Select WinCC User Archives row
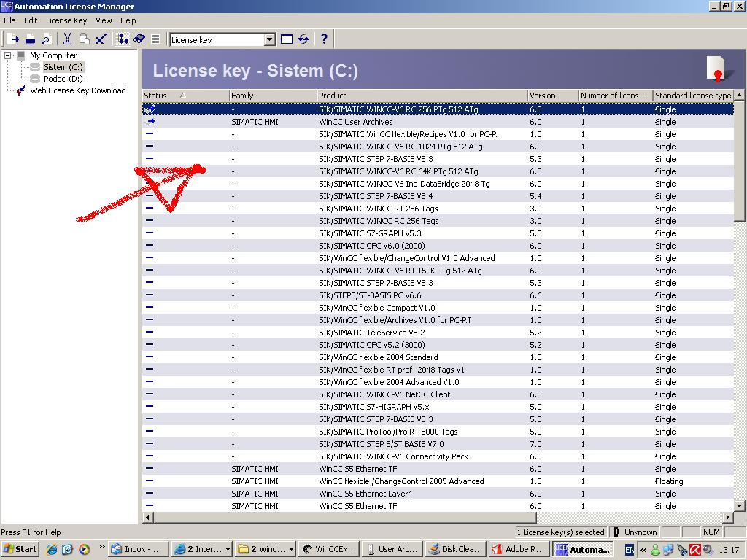The image size is (747, 560). tap(438, 122)
